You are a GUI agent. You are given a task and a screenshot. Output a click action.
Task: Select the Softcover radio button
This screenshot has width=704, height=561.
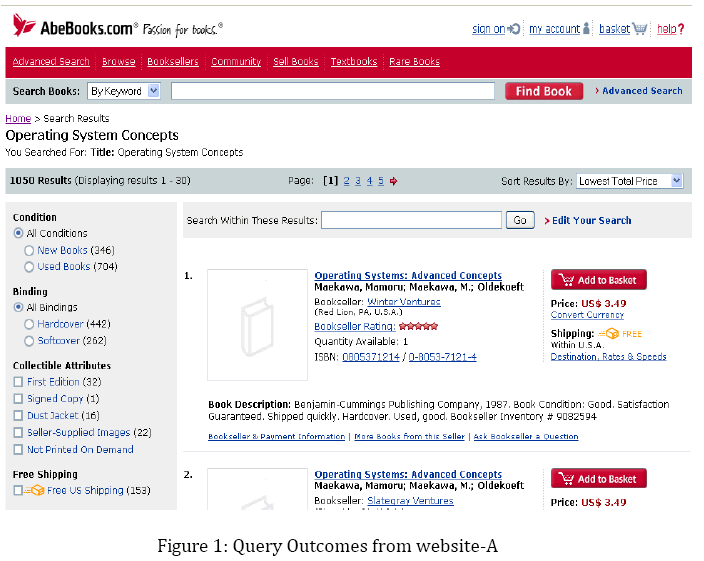tap(29, 341)
